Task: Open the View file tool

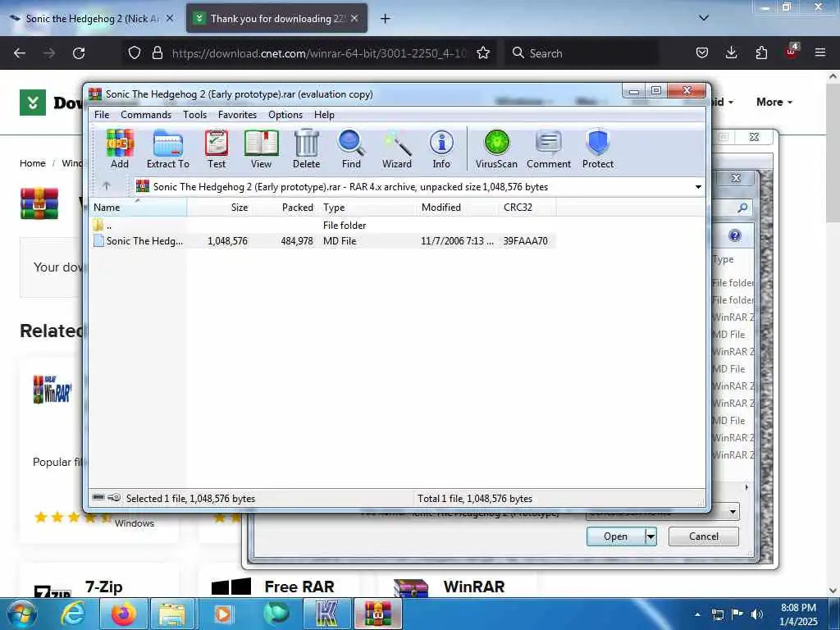Action: 262,149
